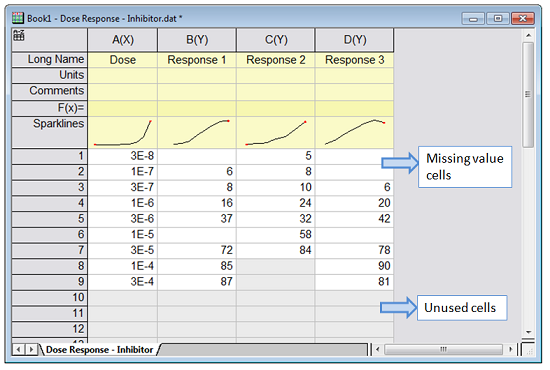Click the sheet tab right navigation arrow
Image resolution: width=550 pixels, height=370 pixels.
point(31,349)
